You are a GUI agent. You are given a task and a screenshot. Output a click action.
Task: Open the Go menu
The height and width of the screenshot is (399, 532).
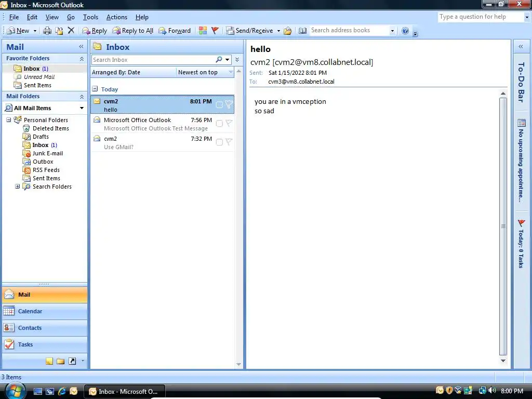(71, 17)
